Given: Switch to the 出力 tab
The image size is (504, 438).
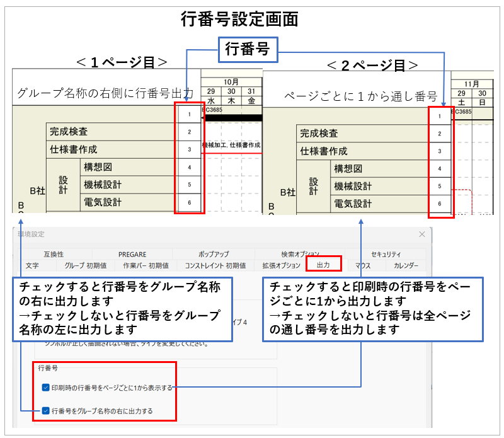Looking at the screenshot, I should 323,265.
